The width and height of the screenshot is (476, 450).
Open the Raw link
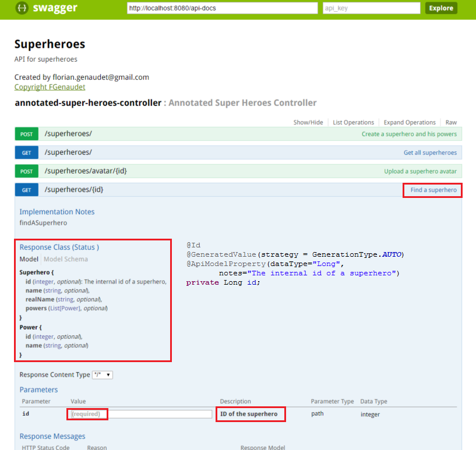click(451, 122)
